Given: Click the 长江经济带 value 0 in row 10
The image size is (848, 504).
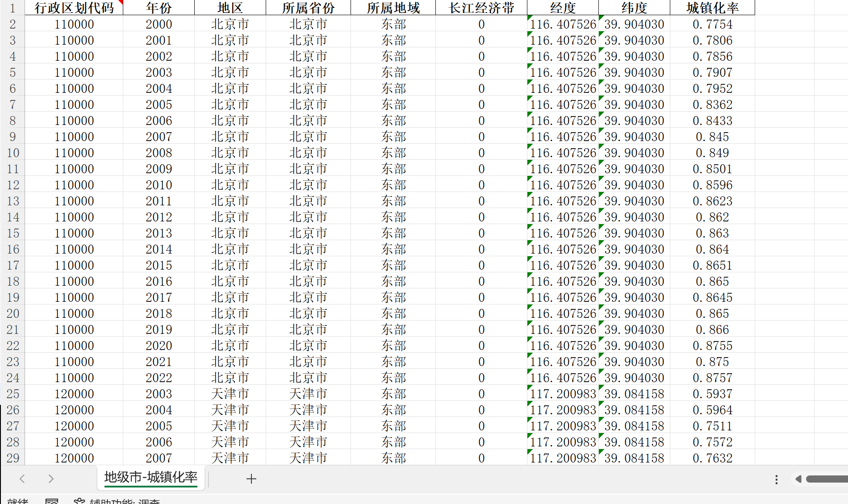Looking at the screenshot, I should point(481,153).
